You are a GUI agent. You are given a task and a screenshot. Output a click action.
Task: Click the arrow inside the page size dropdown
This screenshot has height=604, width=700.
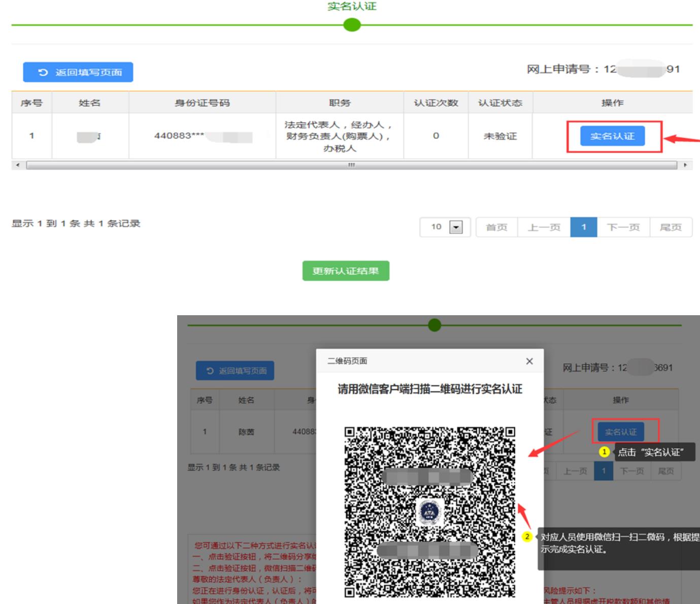pos(456,227)
